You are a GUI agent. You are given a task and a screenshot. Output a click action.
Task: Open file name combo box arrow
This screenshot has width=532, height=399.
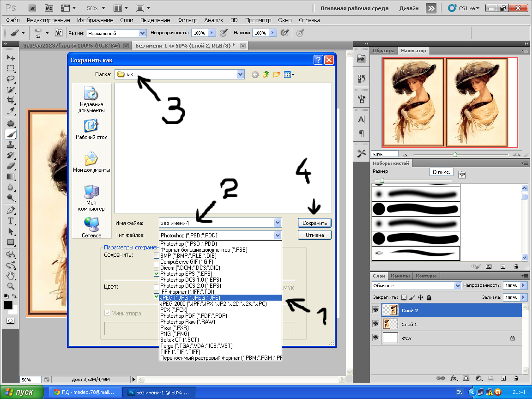[x=278, y=223]
